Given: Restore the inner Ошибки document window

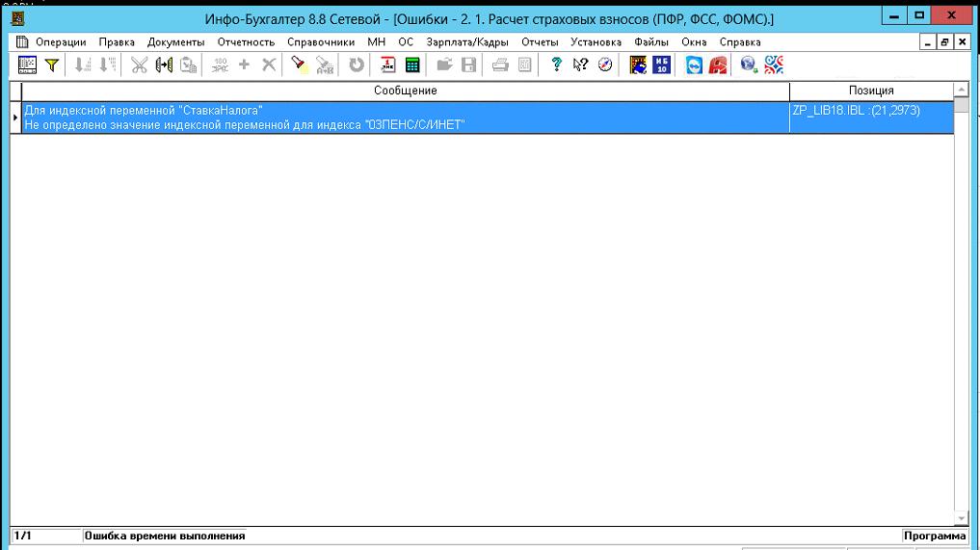Looking at the screenshot, I should pos(944,41).
